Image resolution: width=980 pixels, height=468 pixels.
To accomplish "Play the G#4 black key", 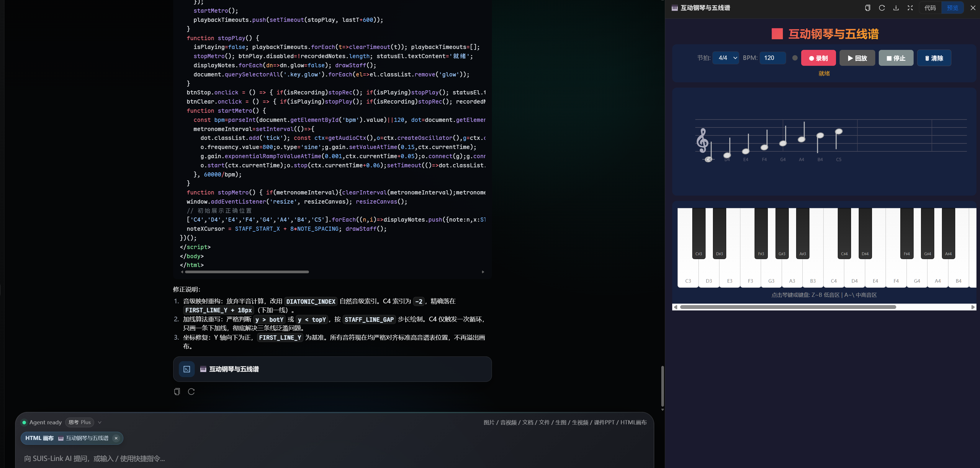I will point(927,233).
